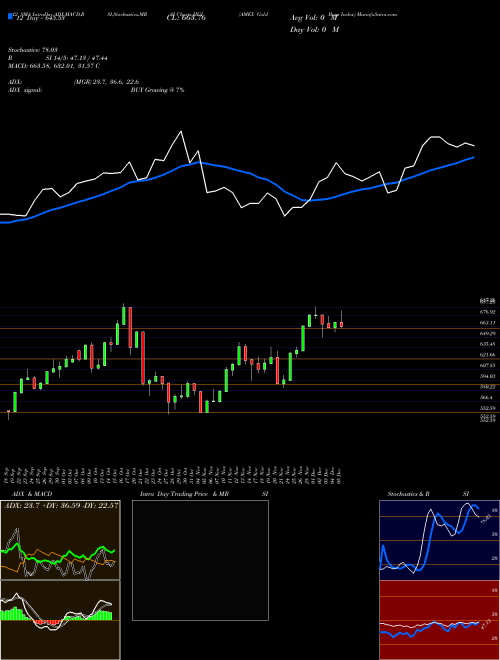Click the MunafaSutra.com watermark link at top
This screenshot has height=660, width=500.
pos(378,14)
